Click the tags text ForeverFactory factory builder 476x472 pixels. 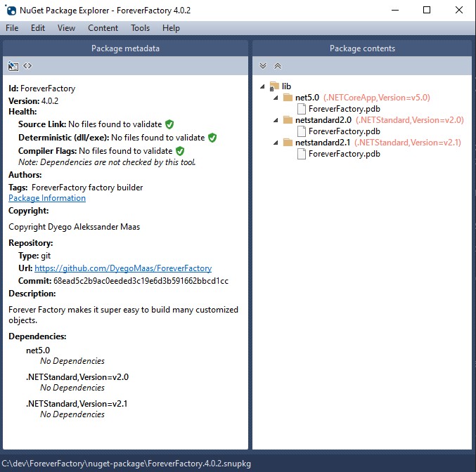[87, 187]
